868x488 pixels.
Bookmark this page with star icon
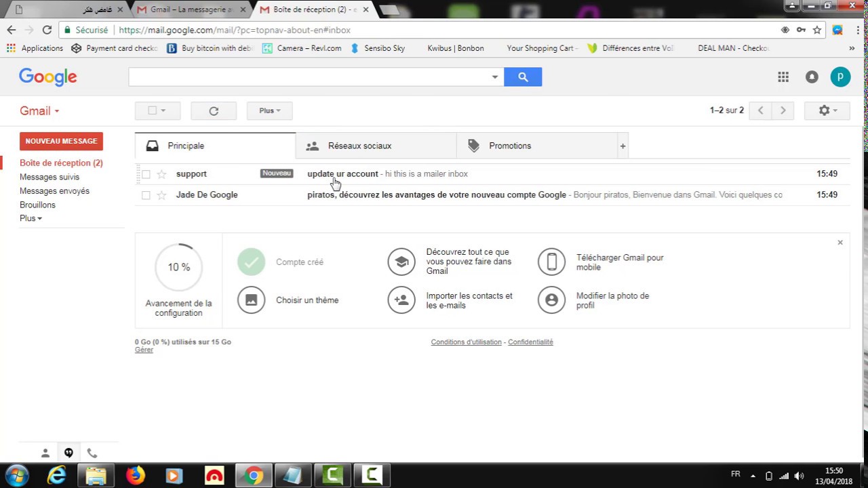pyautogui.click(x=817, y=30)
